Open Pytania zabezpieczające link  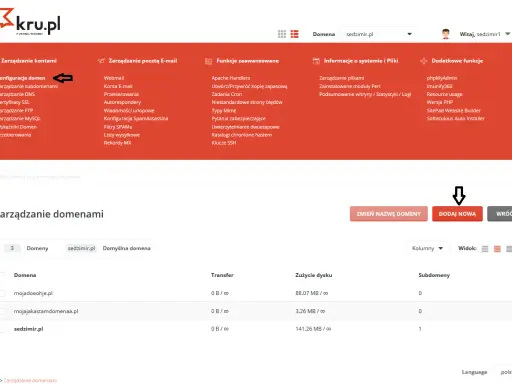tap(239, 118)
